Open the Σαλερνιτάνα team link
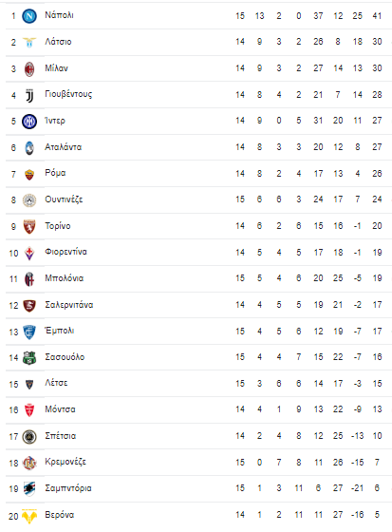This screenshot has height=532, width=392. 69,305
